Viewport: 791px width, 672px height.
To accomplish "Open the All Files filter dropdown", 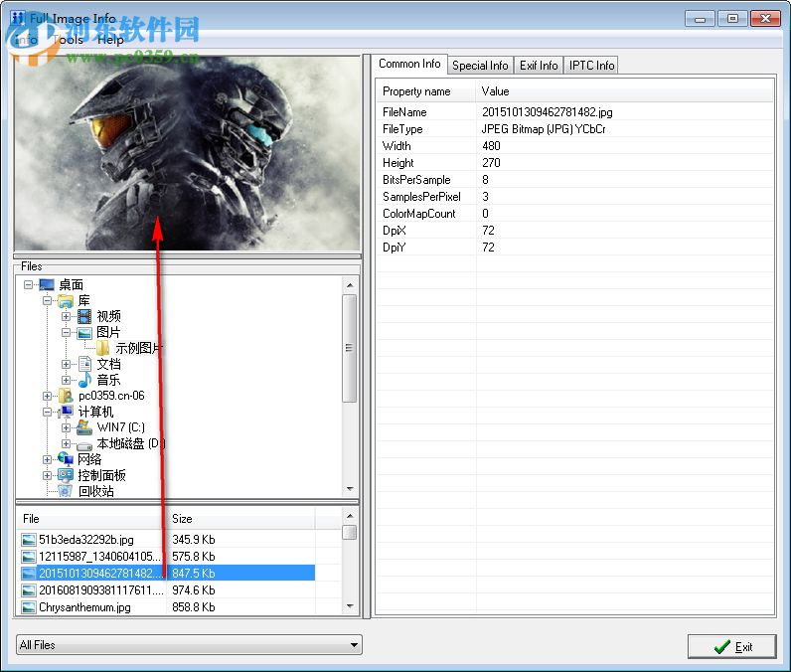I will [189, 645].
